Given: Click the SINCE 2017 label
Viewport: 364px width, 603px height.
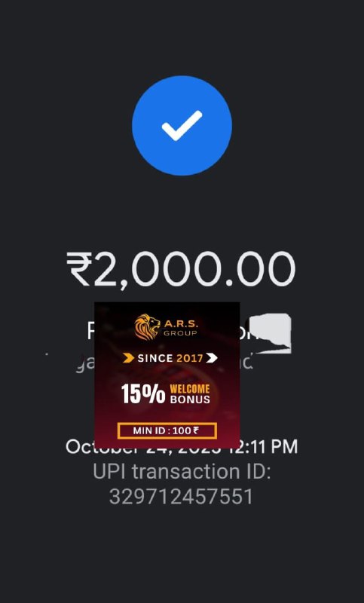Looking at the screenshot, I should (x=170, y=359).
